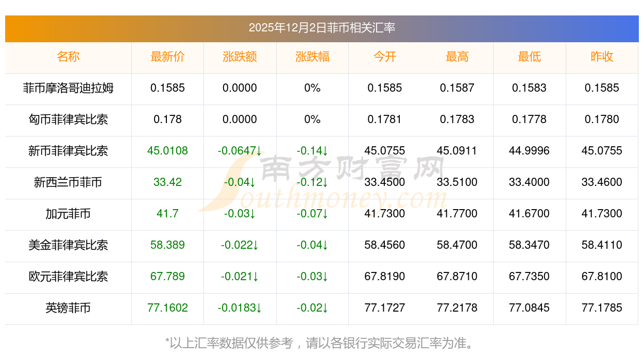Click 0% in 匈币菲律宾比索 row
The image size is (644, 359).
(312, 119)
